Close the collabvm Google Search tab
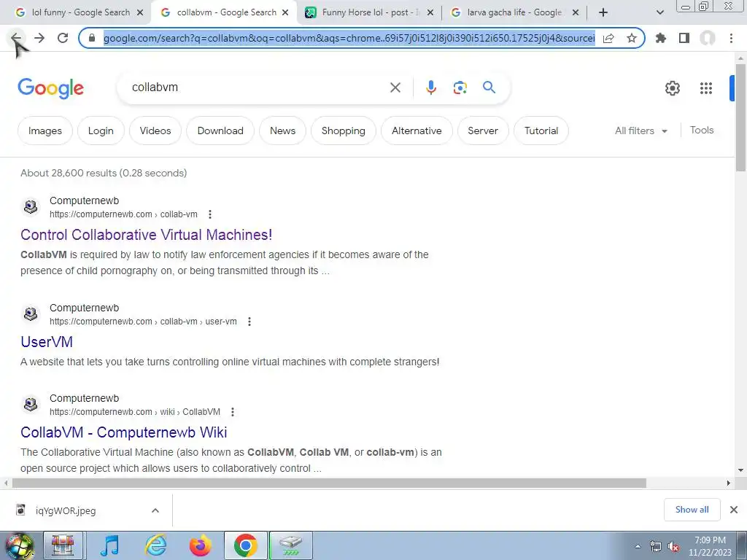The height and width of the screenshot is (560, 747). [x=285, y=12]
